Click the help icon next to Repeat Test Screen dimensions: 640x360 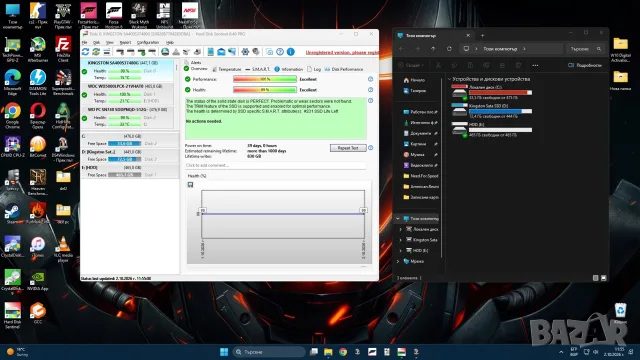click(371, 148)
